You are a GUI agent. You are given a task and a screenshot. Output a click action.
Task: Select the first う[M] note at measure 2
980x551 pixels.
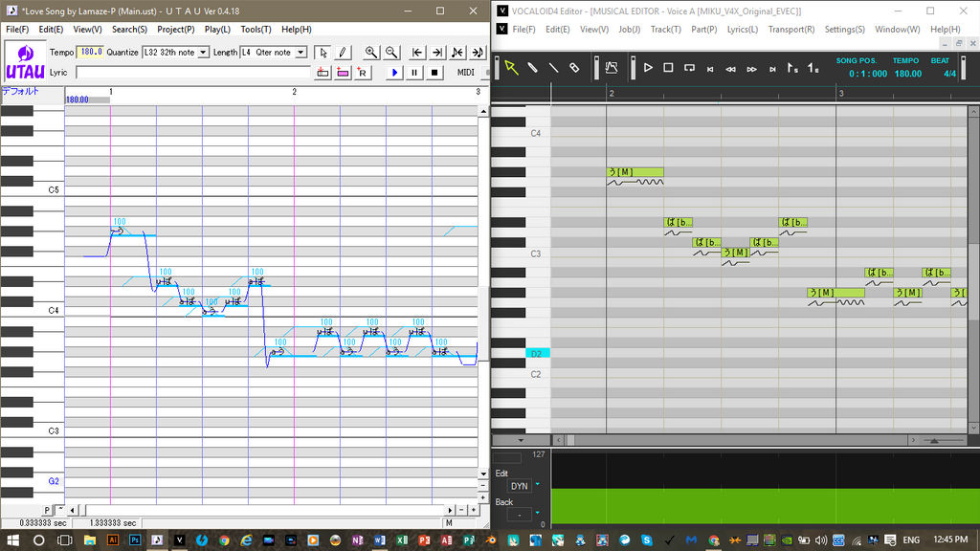tap(635, 172)
